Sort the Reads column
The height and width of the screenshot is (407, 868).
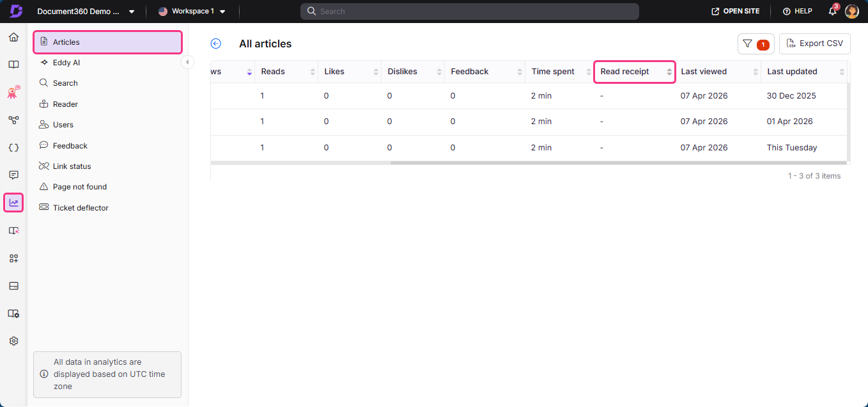(313, 71)
